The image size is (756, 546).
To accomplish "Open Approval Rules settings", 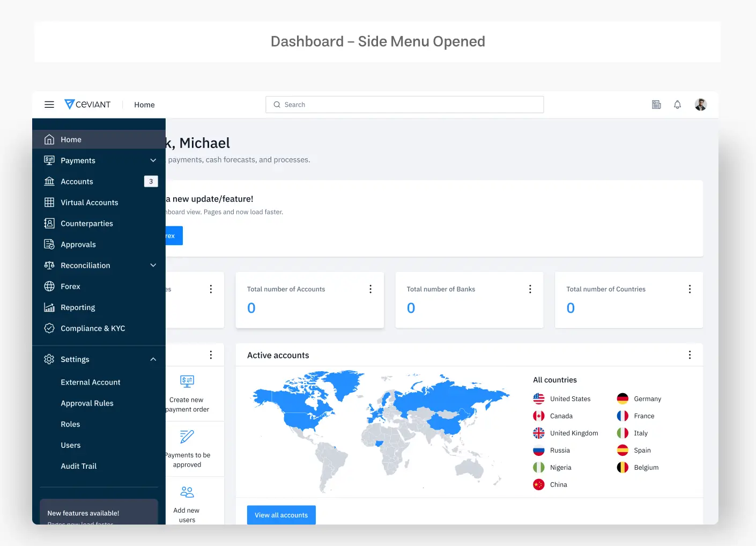I will (x=87, y=403).
